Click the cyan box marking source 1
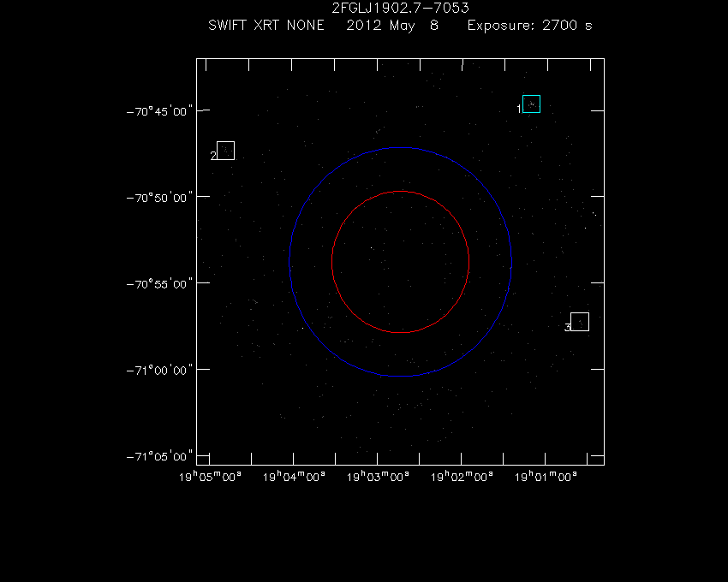Image resolution: width=728 pixels, height=582 pixels. point(531,104)
